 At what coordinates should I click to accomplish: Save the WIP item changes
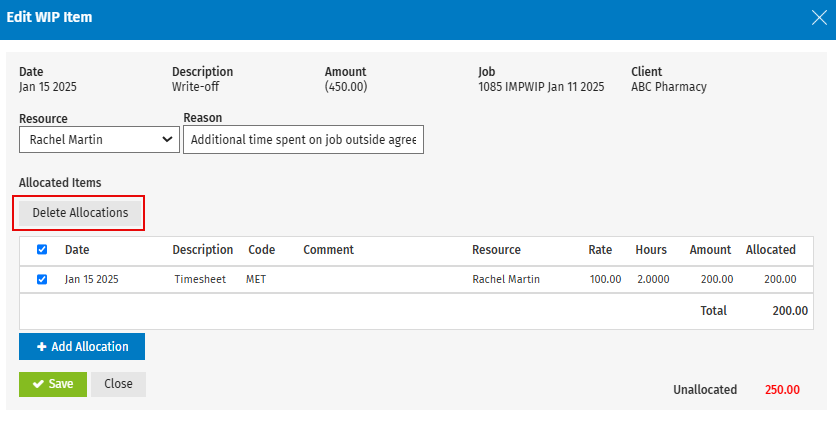point(53,384)
